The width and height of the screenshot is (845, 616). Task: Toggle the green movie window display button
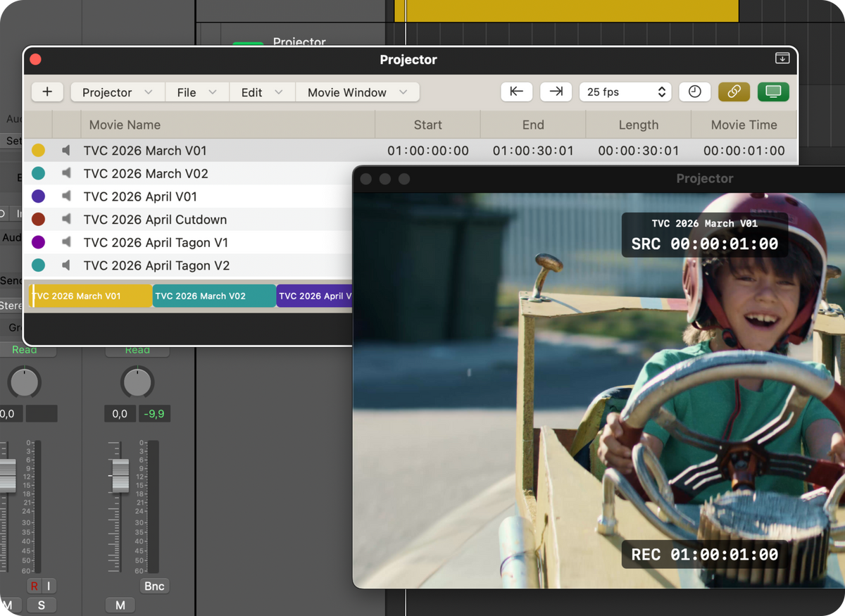(773, 92)
